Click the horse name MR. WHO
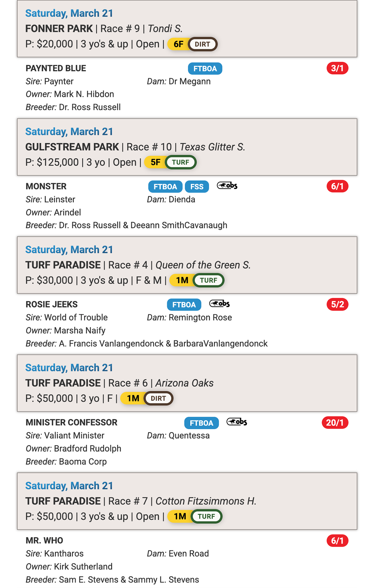This screenshot has width=374, height=588. point(44,541)
